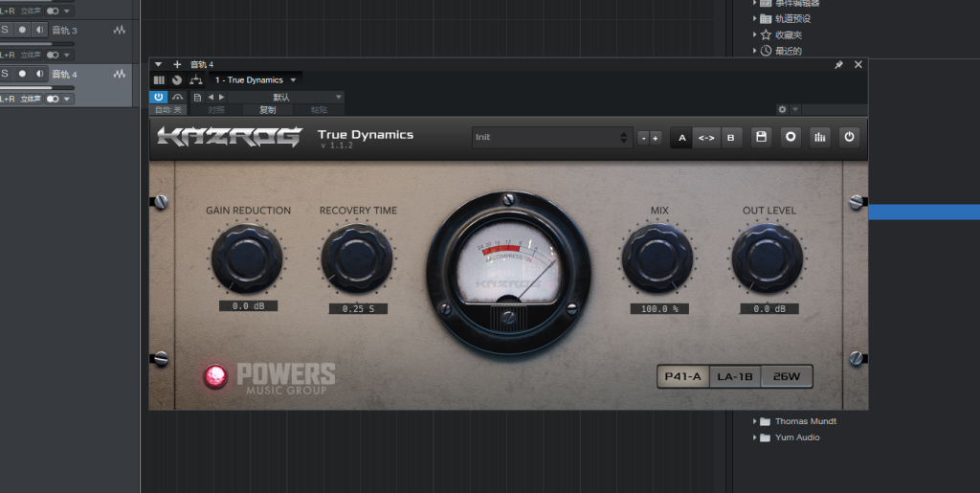Arm record on track 音轨 4
Screen dimensions: 980x493
pyautogui.click(x=23, y=73)
